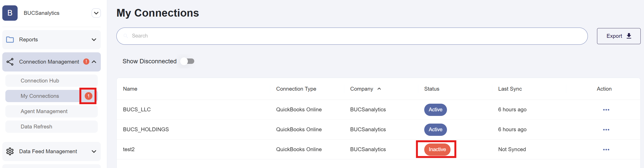Click the Connection Management share icon

click(10, 62)
